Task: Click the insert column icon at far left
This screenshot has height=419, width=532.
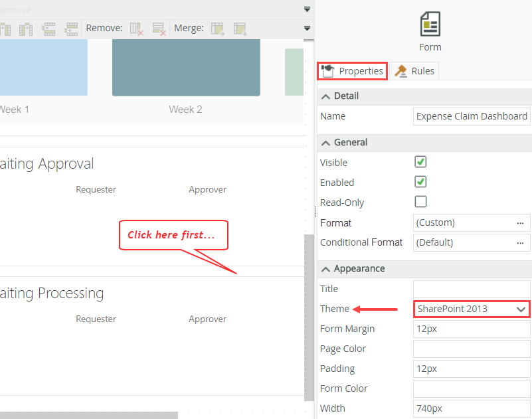Action: [5, 29]
